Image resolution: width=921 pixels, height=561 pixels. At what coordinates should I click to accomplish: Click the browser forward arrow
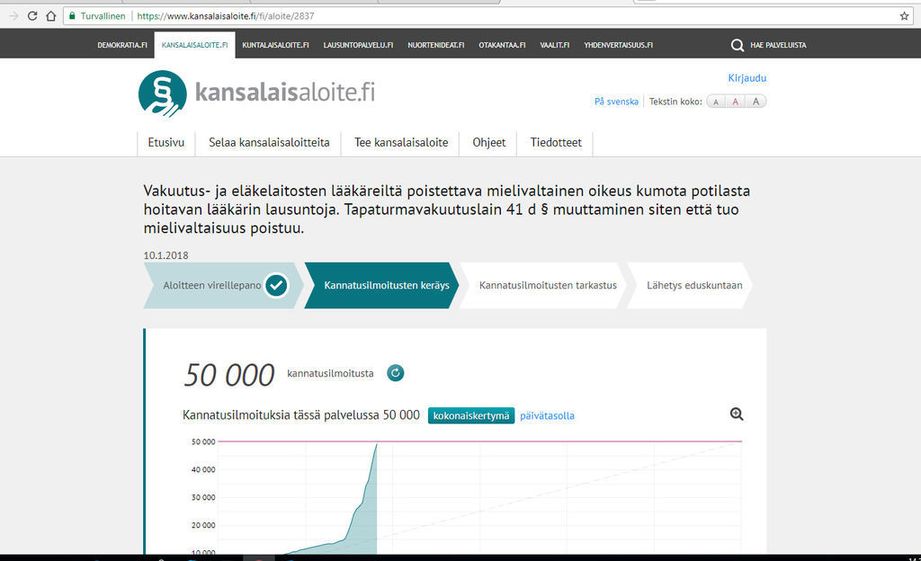(x=13, y=16)
